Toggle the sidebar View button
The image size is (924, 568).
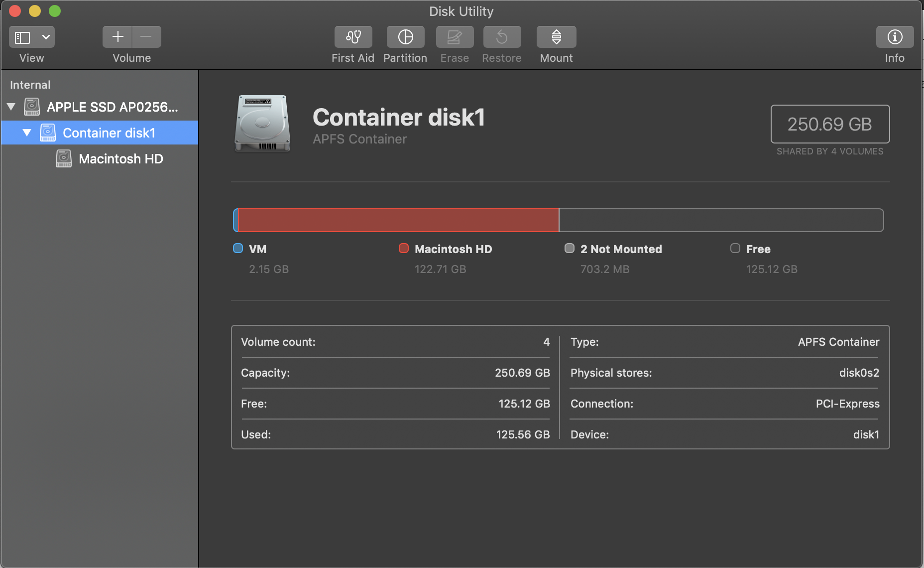(23, 37)
